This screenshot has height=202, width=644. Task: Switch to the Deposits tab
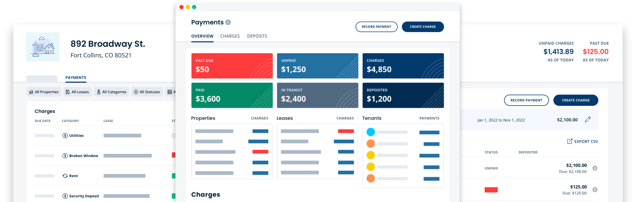tap(257, 36)
